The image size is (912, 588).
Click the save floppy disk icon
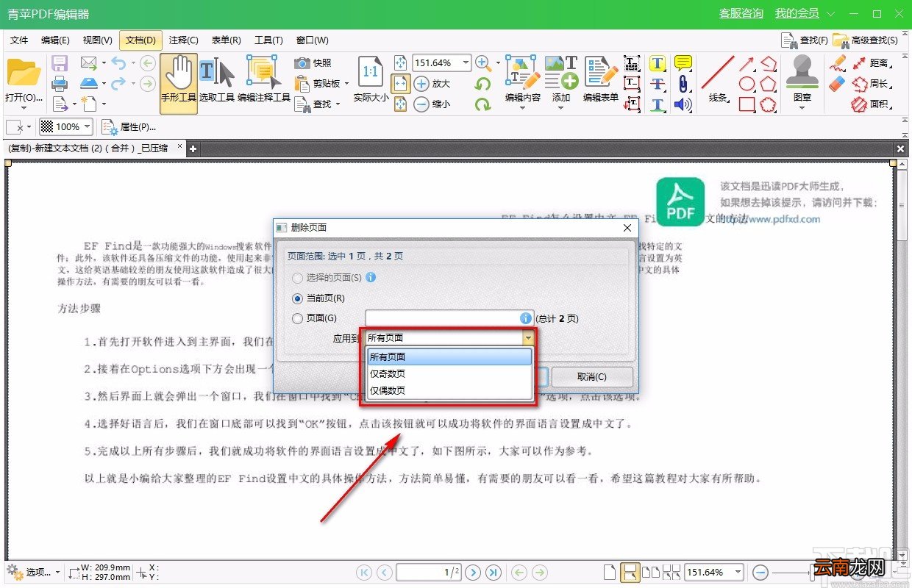[x=60, y=63]
